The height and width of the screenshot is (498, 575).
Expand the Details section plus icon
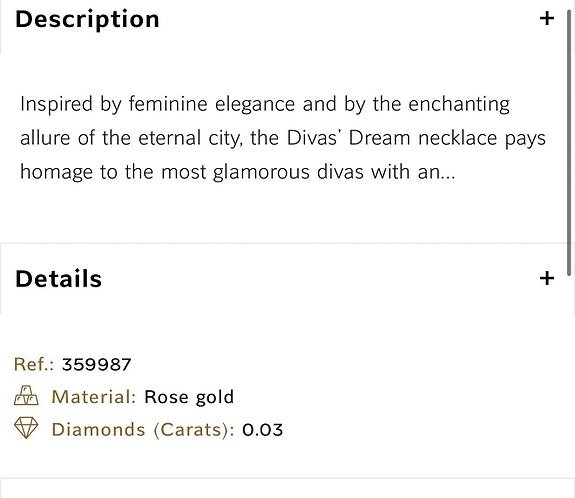click(546, 278)
